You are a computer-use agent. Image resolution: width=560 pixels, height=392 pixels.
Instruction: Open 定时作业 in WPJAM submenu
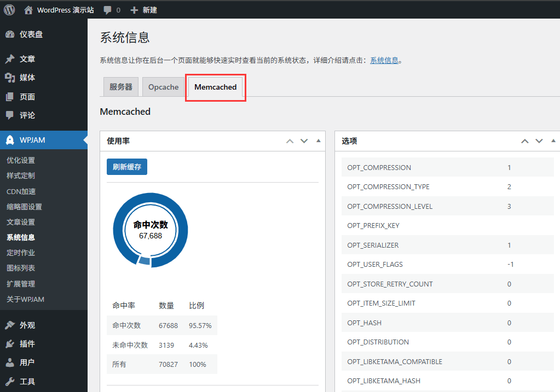(x=21, y=253)
